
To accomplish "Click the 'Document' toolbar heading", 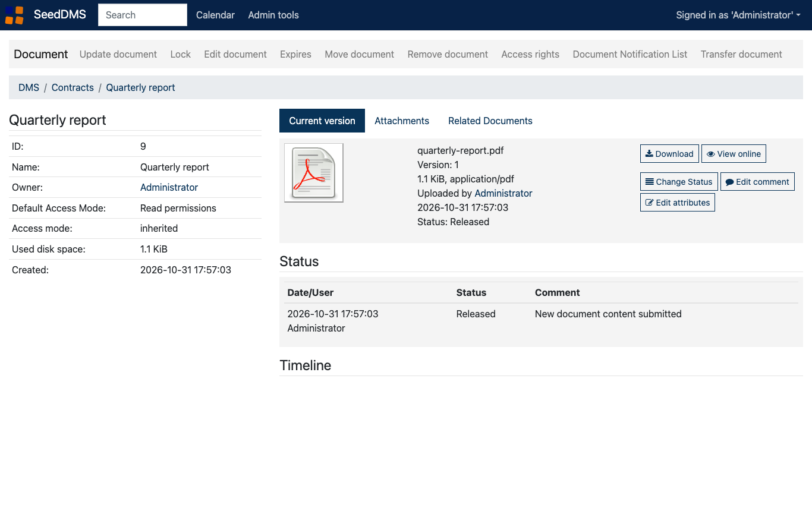I will [x=41, y=54].
